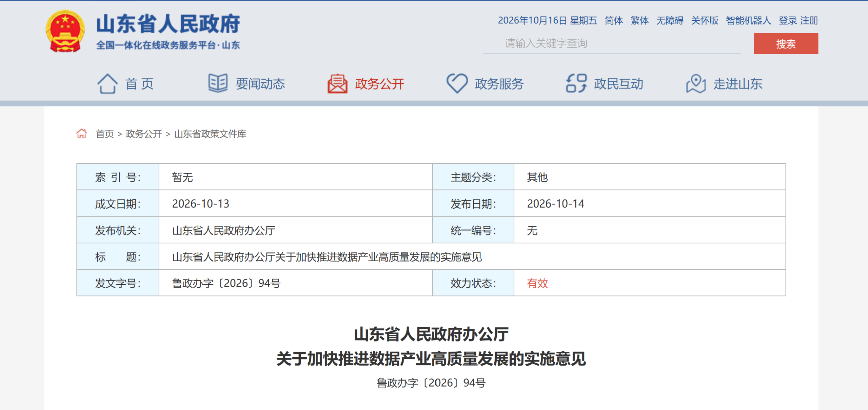
Task: Open the 政务公开 navigation tab
Action: click(379, 84)
